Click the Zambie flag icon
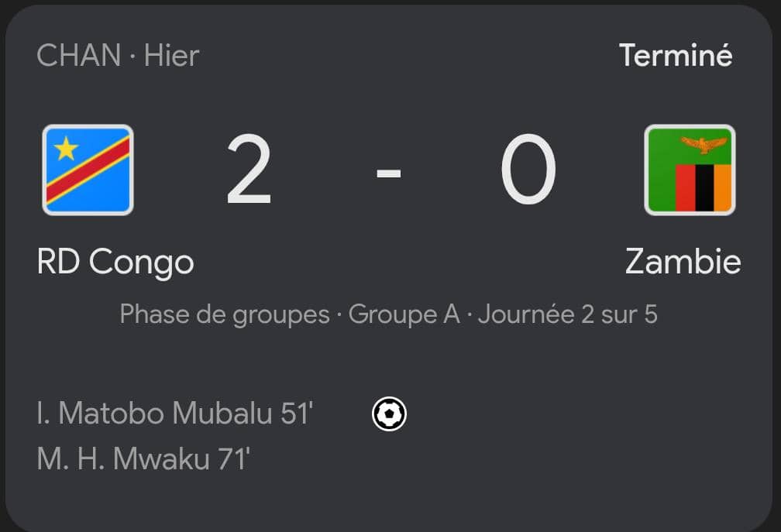 click(x=690, y=170)
